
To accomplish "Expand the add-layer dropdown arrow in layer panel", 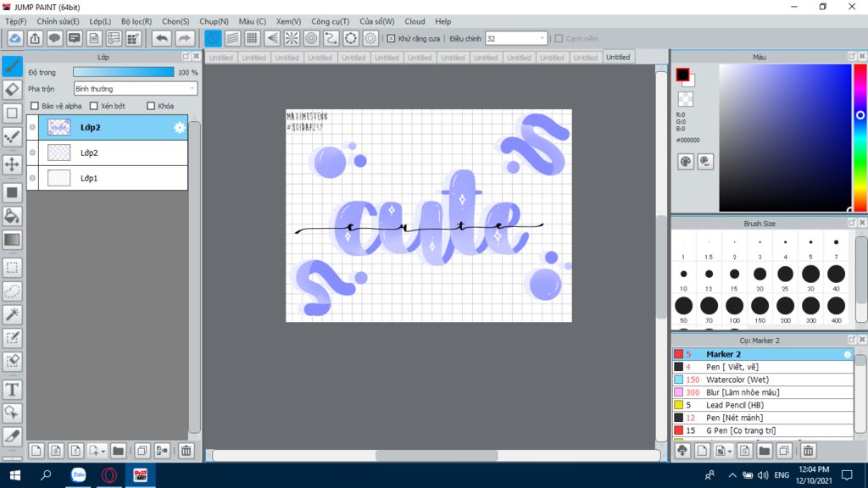I will point(103,452).
